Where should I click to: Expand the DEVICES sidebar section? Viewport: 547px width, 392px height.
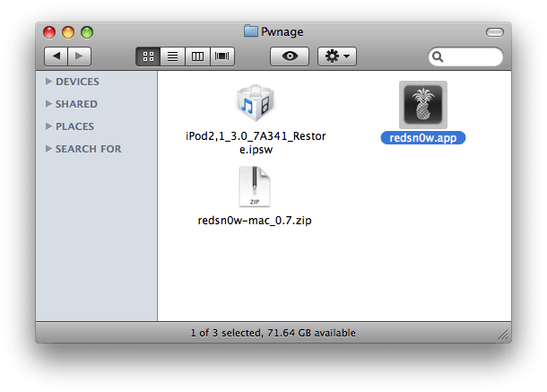point(48,82)
